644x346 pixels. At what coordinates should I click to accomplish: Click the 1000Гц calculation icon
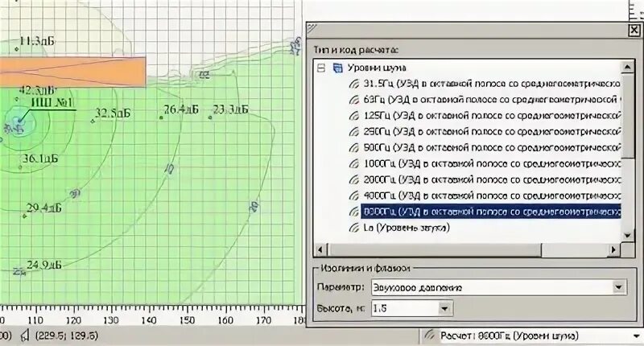coord(354,164)
